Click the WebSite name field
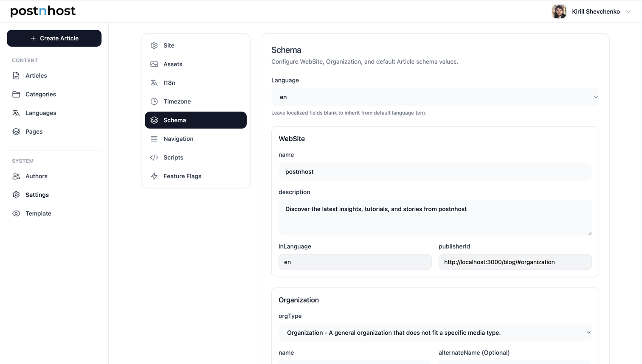 pos(435,172)
